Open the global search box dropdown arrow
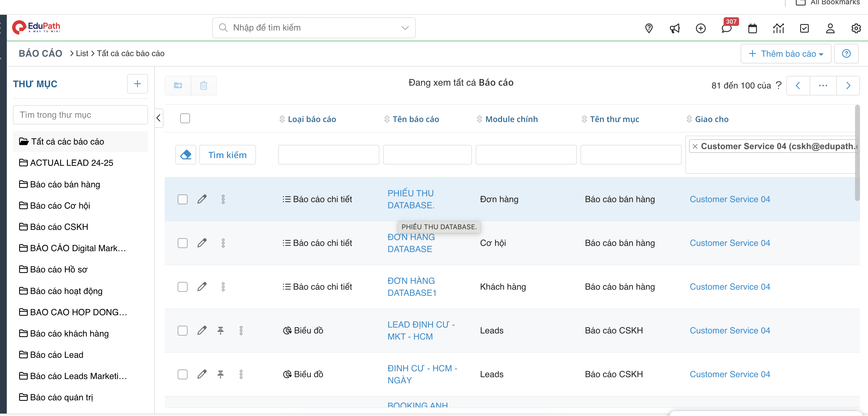This screenshot has width=868, height=416. point(405,28)
